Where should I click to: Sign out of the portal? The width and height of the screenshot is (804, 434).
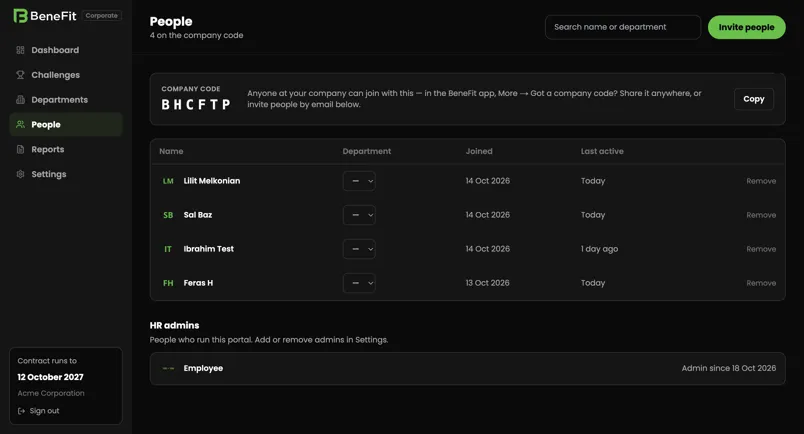(38, 411)
